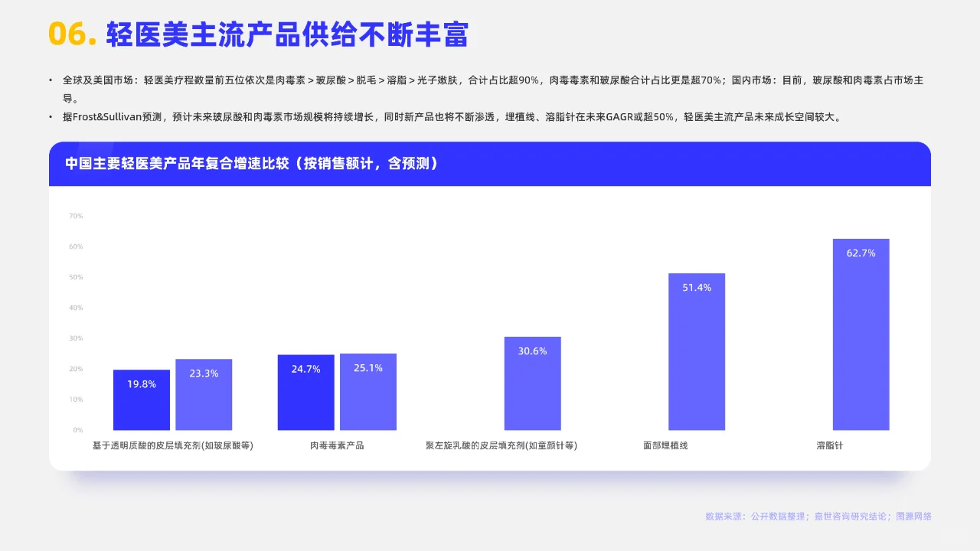Click the blue chart header banner

(x=490, y=163)
